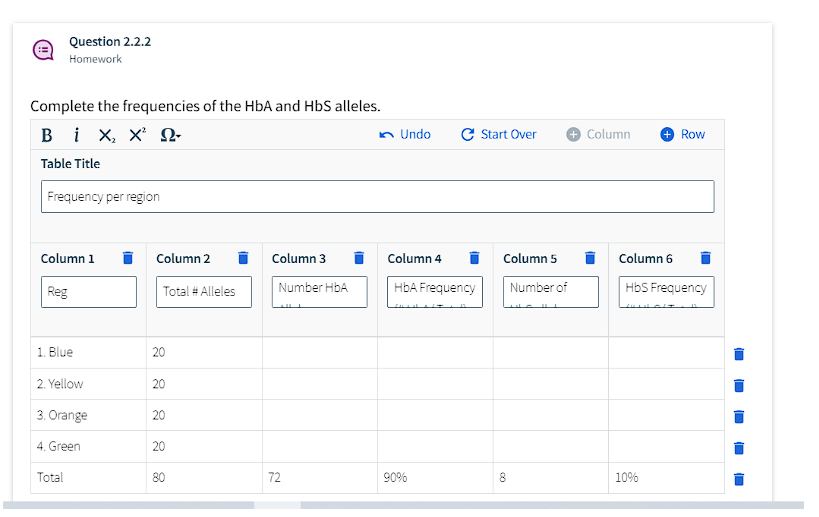Screen dimensions: 819x517
Task: Edit the Total # Alleles header field
Action: coord(204,292)
